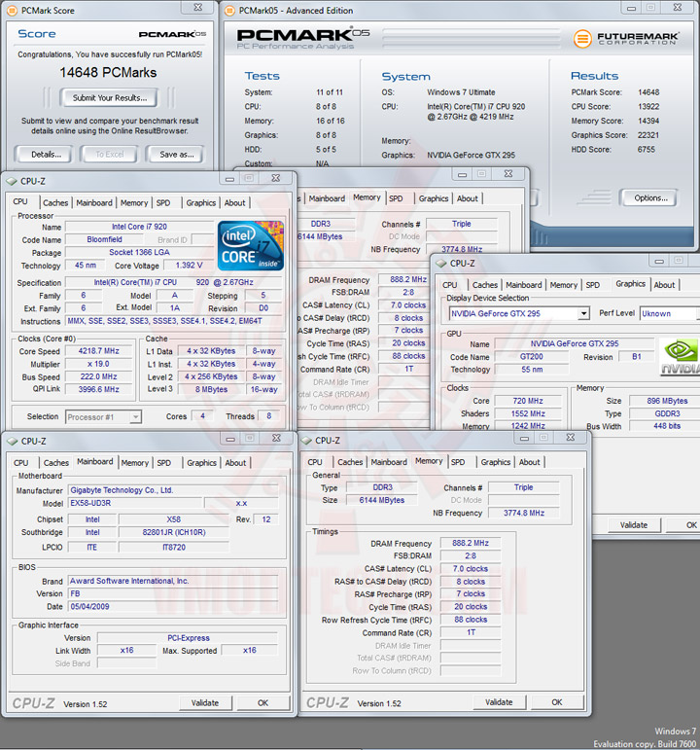
Task: Click the 14648 PCMarks score text
Action: (108, 73)
